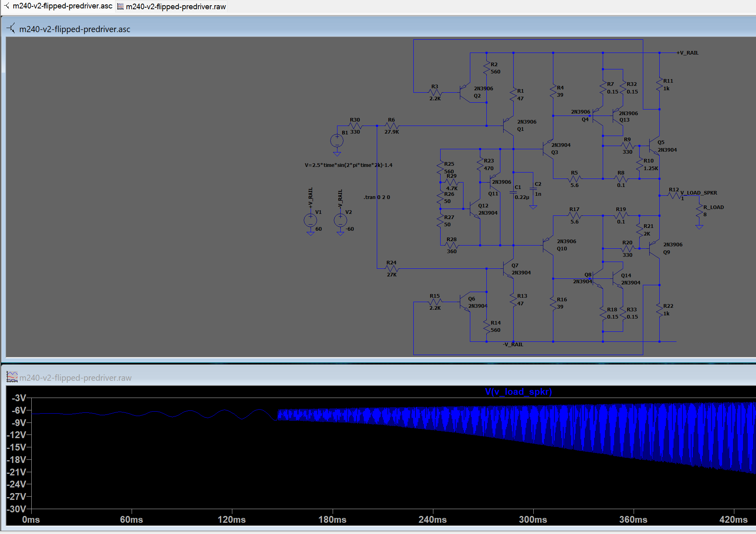Viewport: 756px width, 534px height.
Task: Select transistor Q9 2N3906 symbol
Action: coord(654,248)
